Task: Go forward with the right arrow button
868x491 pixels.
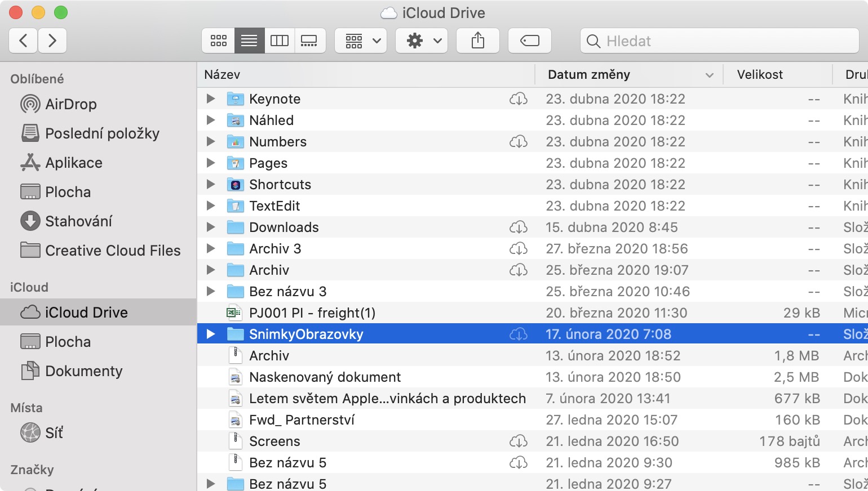Action: point(52,41)
